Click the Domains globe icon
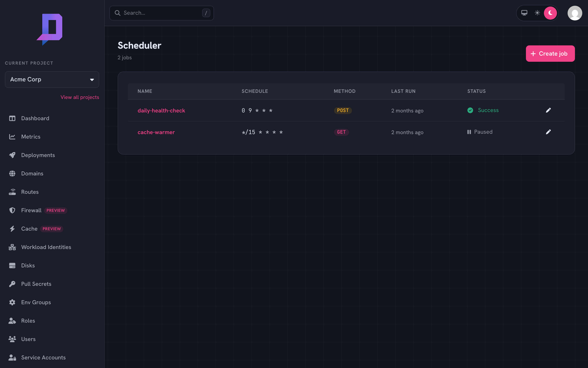The image size is (588, 368). (12, 174)
